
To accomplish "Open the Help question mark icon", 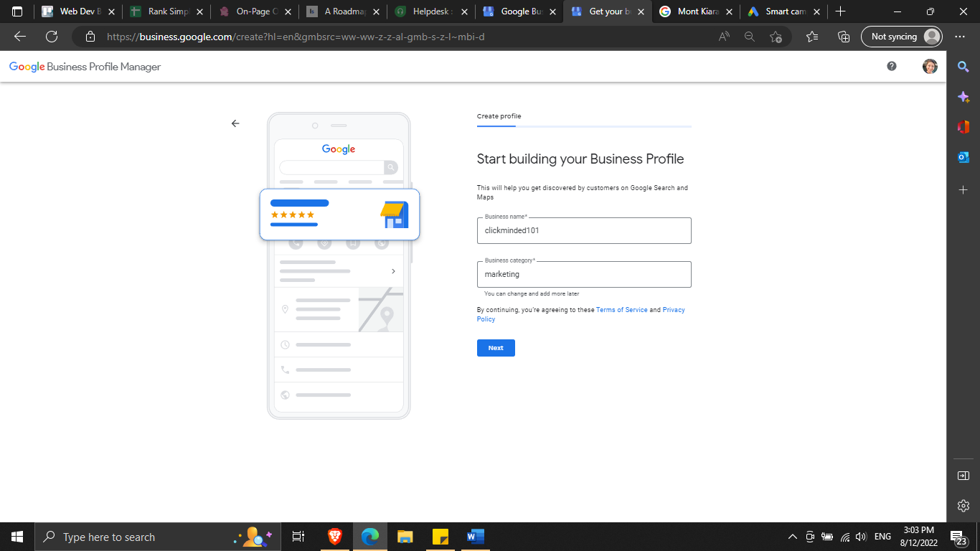I will click(892, 66).
